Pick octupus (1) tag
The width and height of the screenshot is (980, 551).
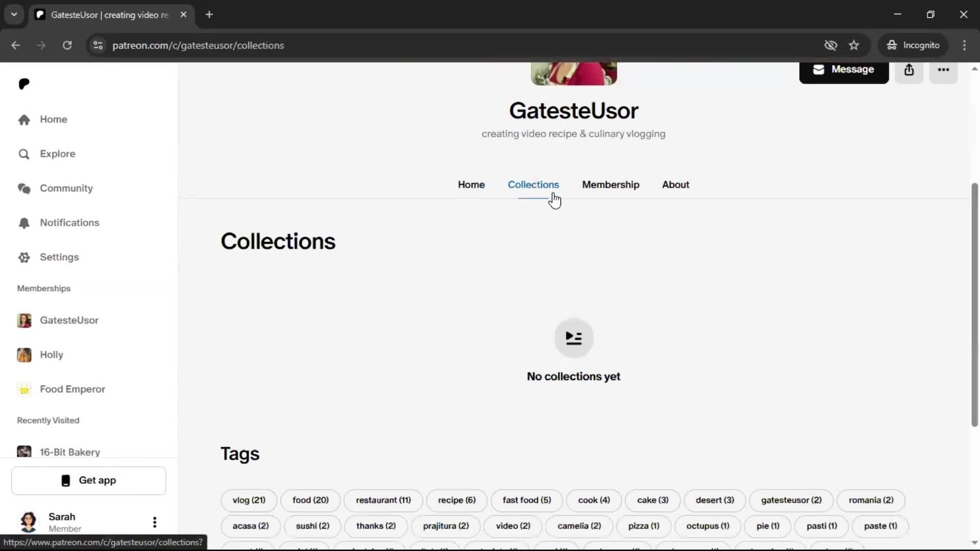point(707,526)
